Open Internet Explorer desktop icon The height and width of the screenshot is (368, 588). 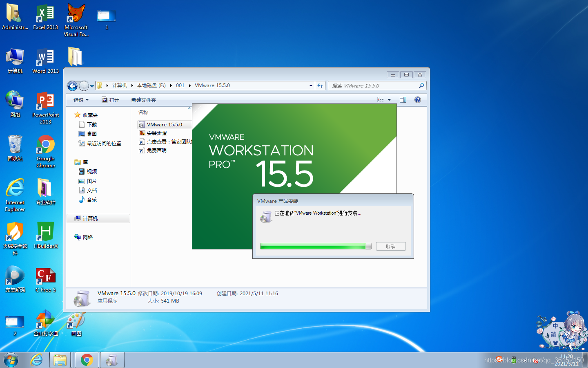click(15, 195)
